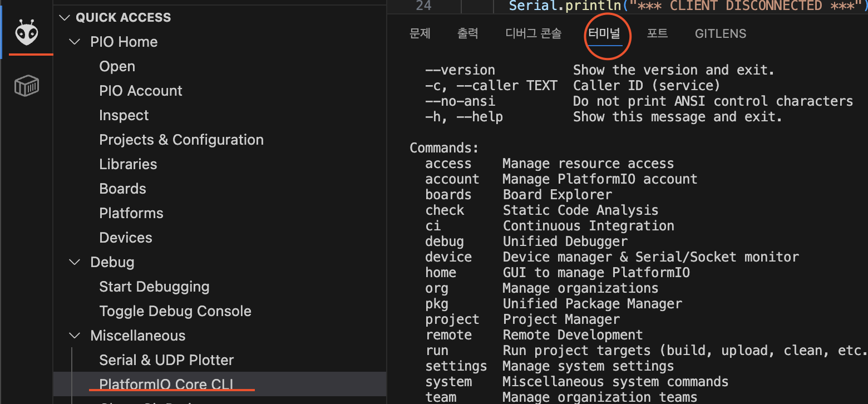
Task: Click '-h, --help' option text
Action: (464, 117)
